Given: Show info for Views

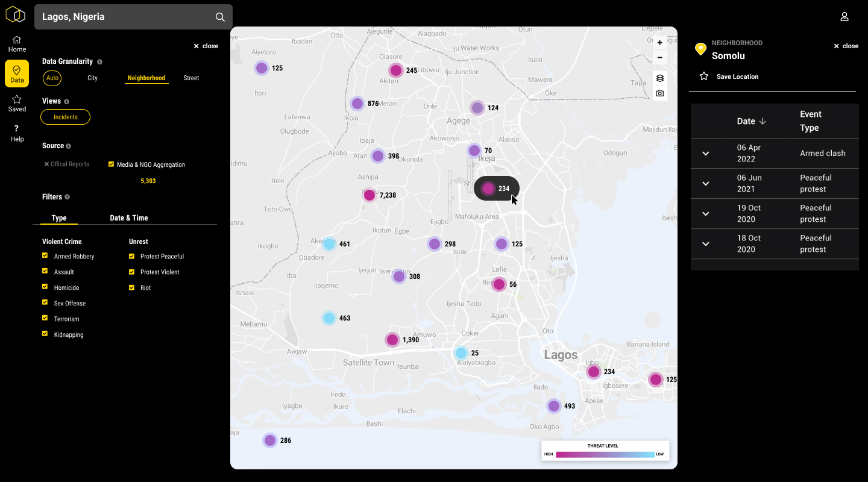Looking at the screenshot, I should pos(66,101).
